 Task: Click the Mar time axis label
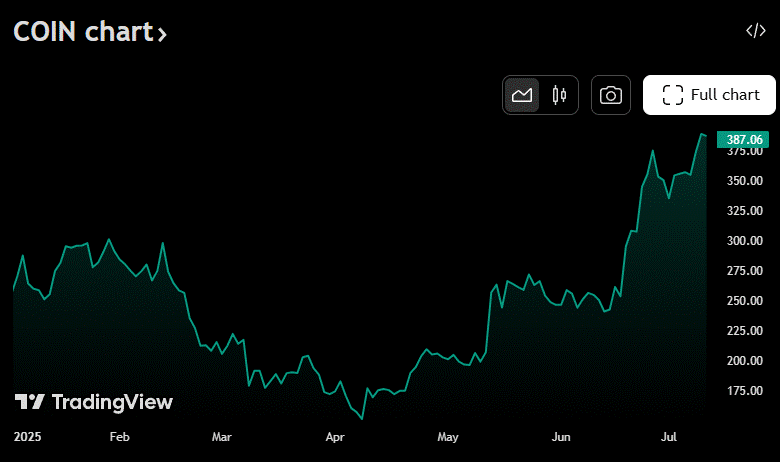pos(221,437)
